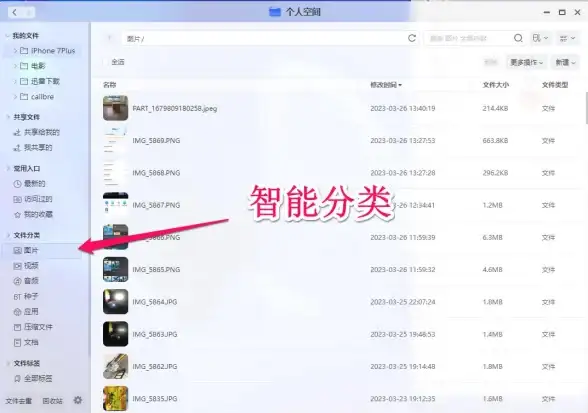This screenshot has width=588, height=413.
Task: Open the 压缩文件 category
Action: [x=33, y=327]
